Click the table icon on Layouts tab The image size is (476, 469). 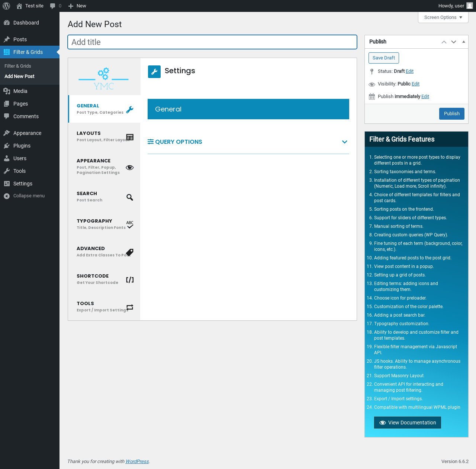click(x=130, y=137)
